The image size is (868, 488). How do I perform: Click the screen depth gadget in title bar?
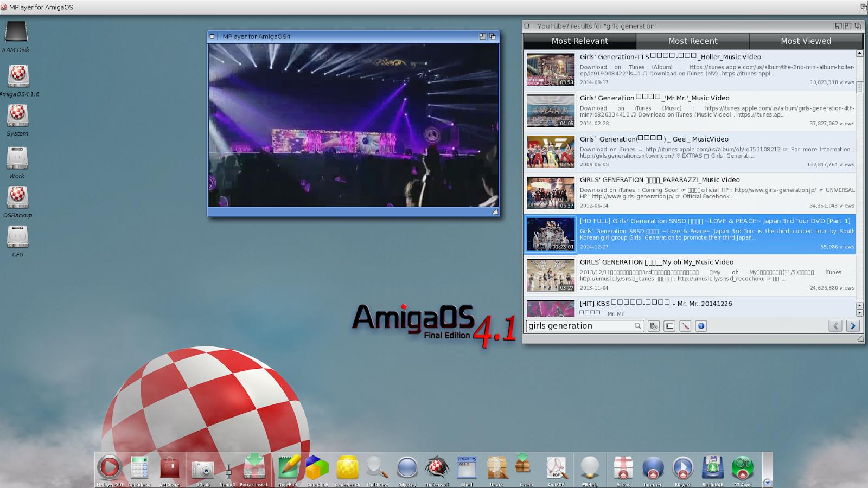pyautogui.click(x=863, y=7)
